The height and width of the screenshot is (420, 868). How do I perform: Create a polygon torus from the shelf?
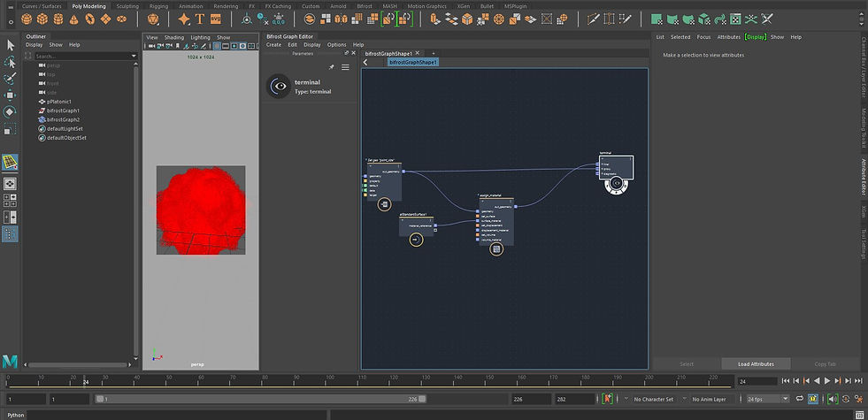[x=89, y=19]
